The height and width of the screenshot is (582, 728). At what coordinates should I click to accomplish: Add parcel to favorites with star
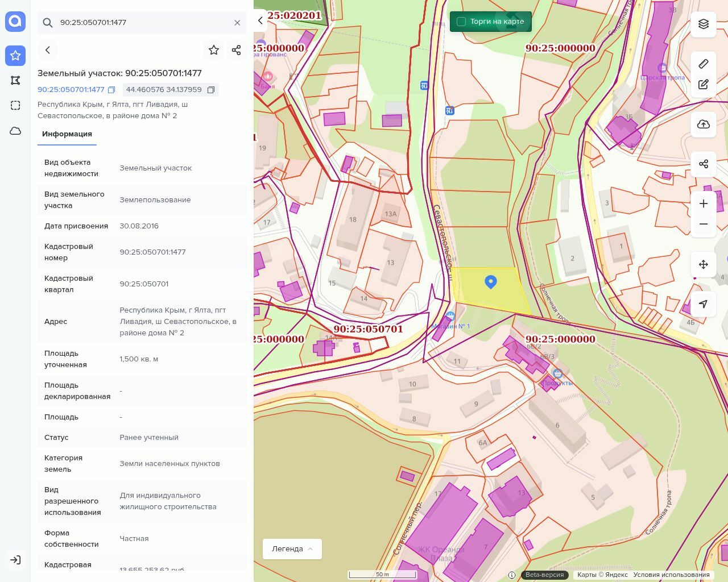point(214,50)
